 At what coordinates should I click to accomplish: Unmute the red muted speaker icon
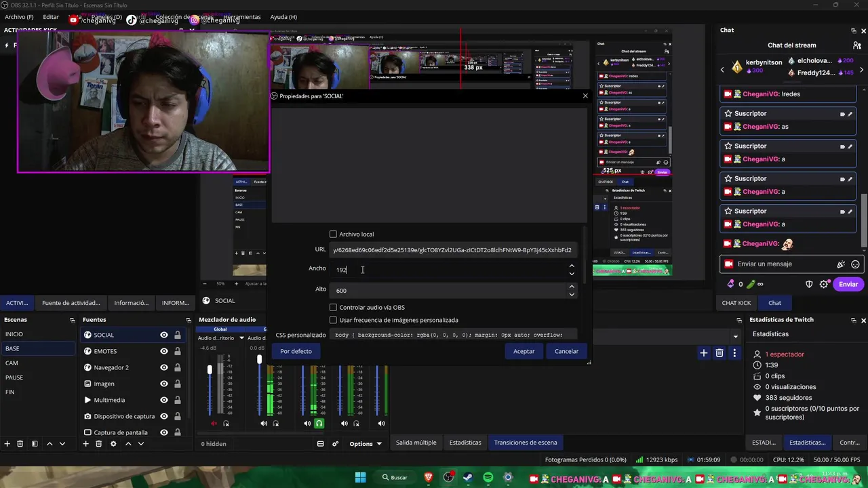[214, 424]
